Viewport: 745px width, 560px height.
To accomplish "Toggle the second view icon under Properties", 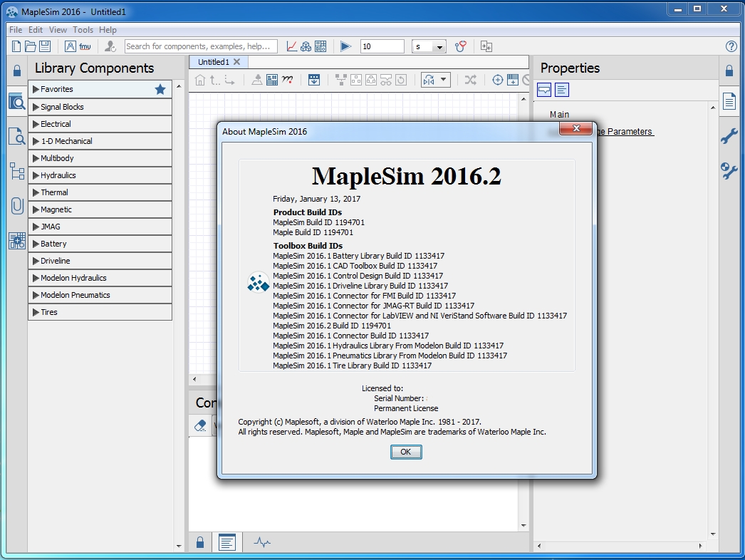I will click(x=562, y=90).
